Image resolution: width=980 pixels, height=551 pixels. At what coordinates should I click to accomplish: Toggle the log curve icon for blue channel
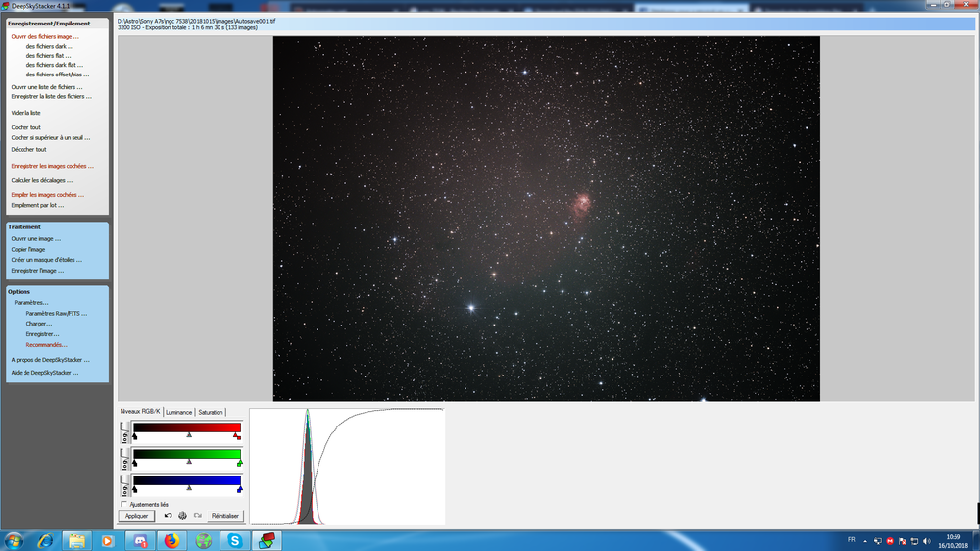pyautogui.click(x=125, y=485)
